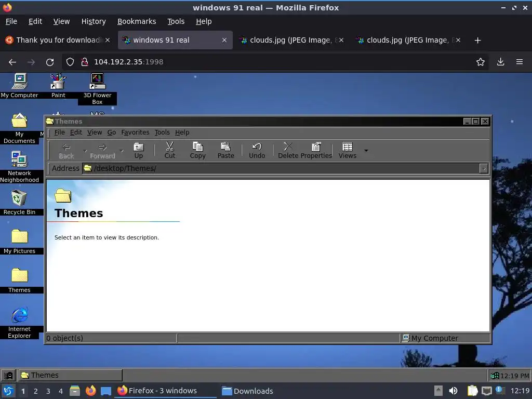Open My Pictures desktop folder
Screen dimensions: 532x399
(19, 242)
